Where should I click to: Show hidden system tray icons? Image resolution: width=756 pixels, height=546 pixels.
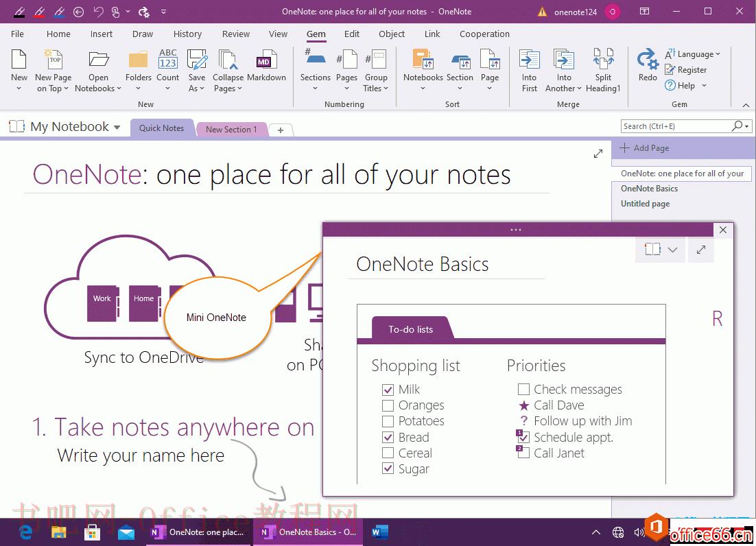[x=596, y=532]
